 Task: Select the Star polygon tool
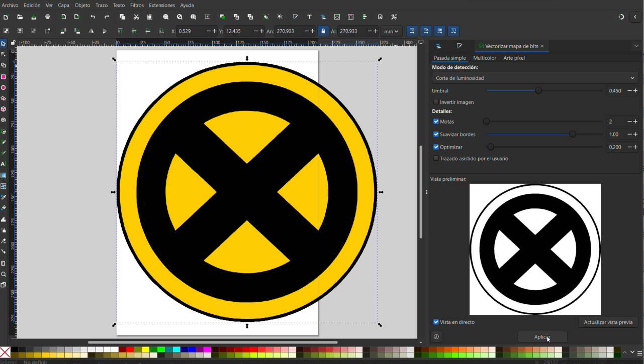point(4,98)
